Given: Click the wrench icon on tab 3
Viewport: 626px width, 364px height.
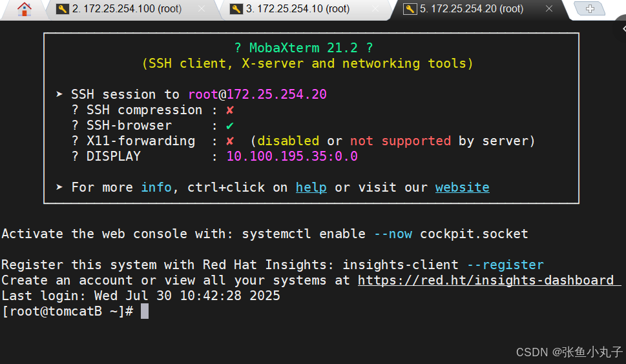Looking at the screenshot, I should [x=236, y=9].
